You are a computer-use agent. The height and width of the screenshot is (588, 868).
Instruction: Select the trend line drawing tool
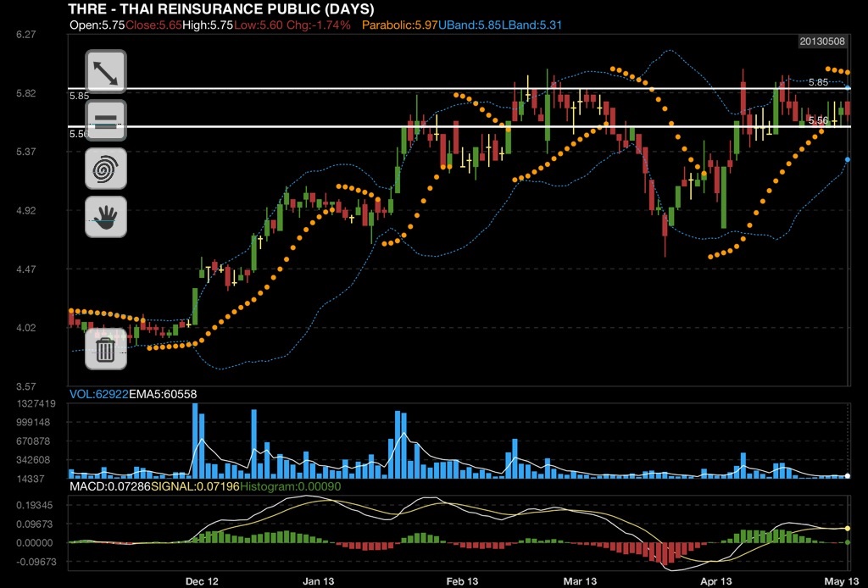pyautogui.click(x=106, y=72)
